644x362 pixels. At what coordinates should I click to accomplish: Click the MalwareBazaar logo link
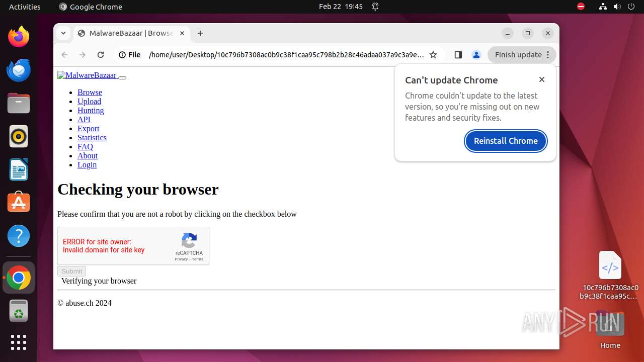pos(87,75)
